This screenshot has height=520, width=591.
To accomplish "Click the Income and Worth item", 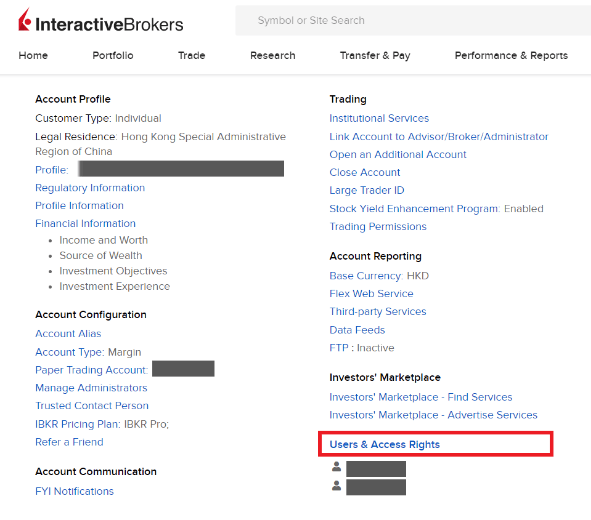I will coord(103,240).
